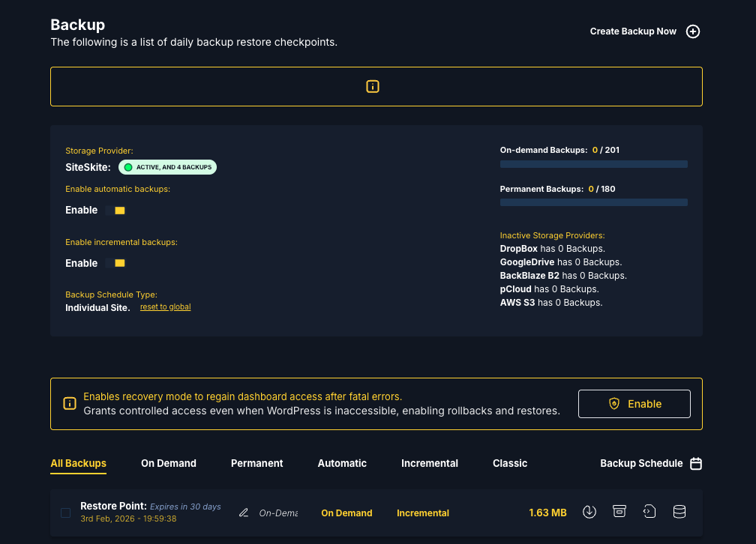The image size is (756, 544).
Task: Click the file code icon on restore point
Action: (649, 512)
